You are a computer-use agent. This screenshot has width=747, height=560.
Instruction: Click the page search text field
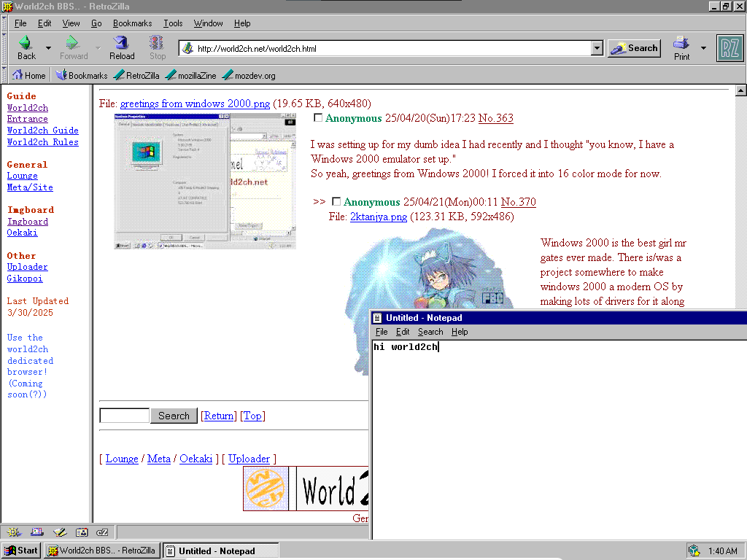pos(124,416)
